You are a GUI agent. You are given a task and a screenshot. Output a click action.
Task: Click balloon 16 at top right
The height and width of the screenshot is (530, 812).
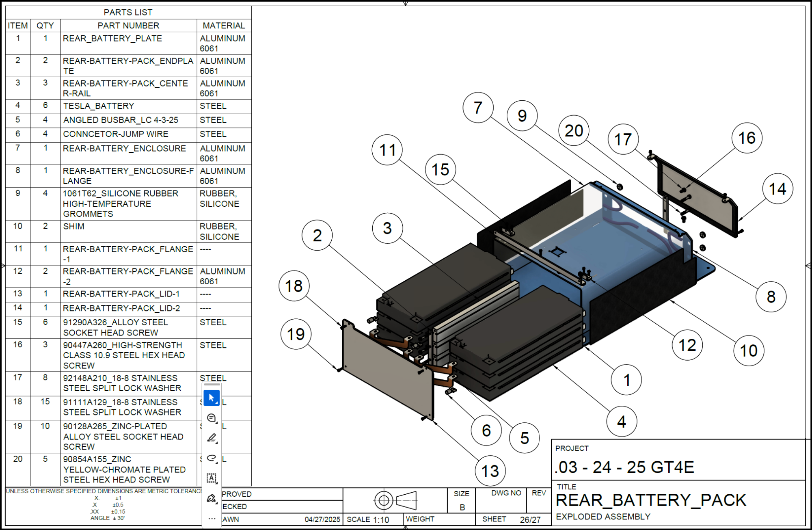coord(747,138)
